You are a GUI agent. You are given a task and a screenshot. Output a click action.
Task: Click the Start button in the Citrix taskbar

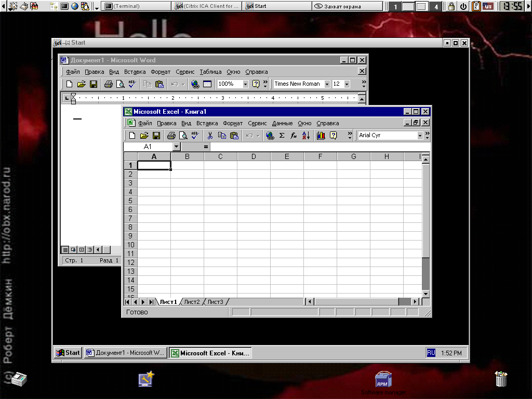tap(68, 353)
